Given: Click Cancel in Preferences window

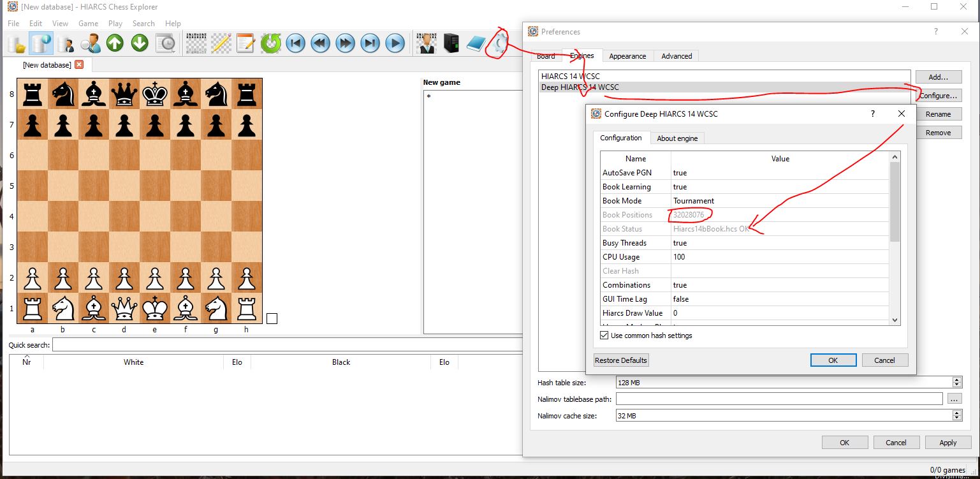Looking at the screenshot, I should (x=896, y=443).
